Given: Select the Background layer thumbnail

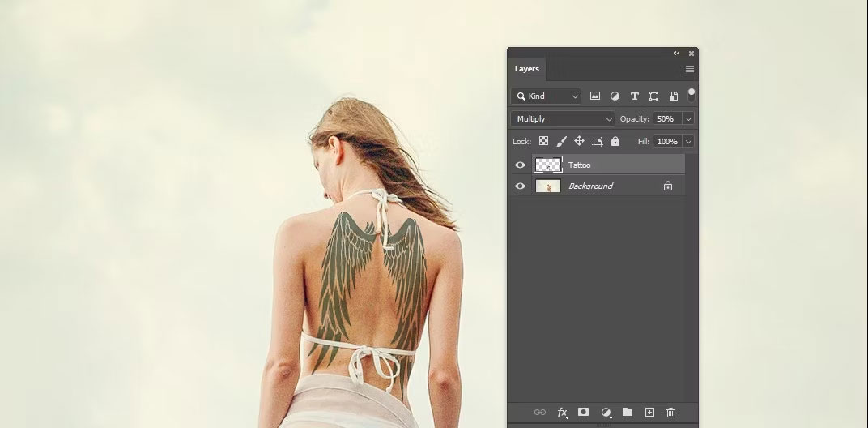Looking at the screenshot, I should click(x=548, y=186).
